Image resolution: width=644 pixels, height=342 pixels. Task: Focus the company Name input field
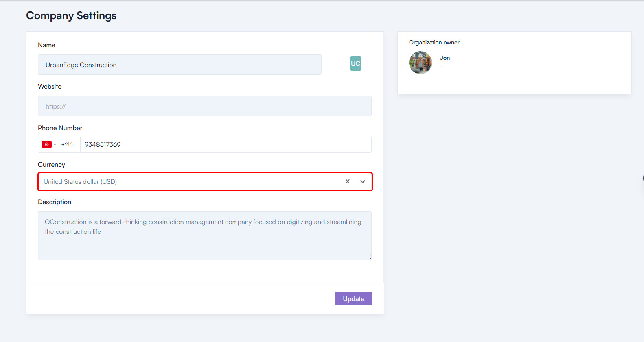pos(180,65)
